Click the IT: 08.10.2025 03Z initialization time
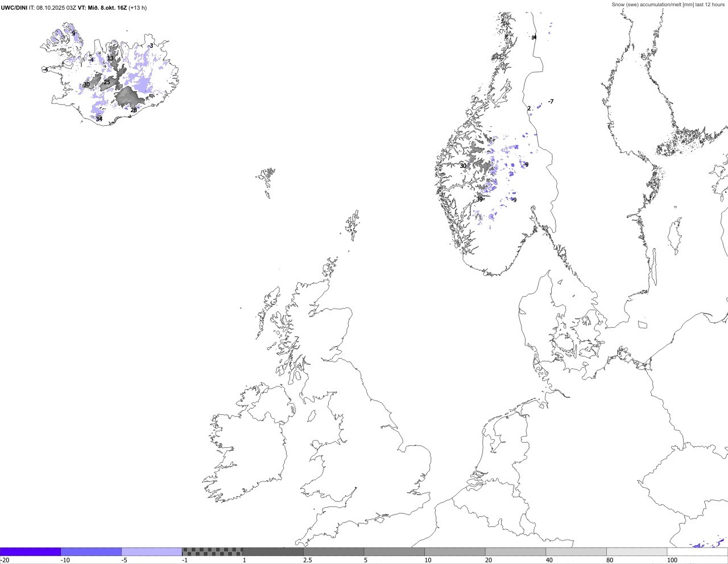 [x=53, y=7]
